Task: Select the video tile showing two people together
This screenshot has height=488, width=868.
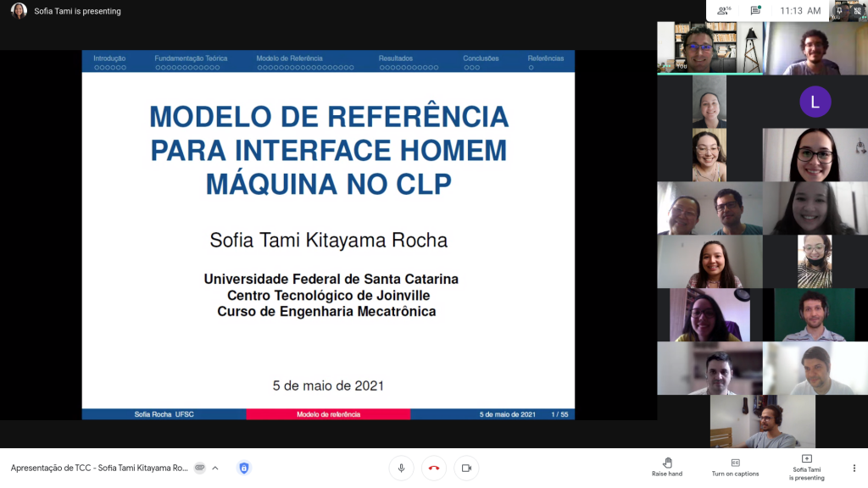Action: (x=709, y=208)
